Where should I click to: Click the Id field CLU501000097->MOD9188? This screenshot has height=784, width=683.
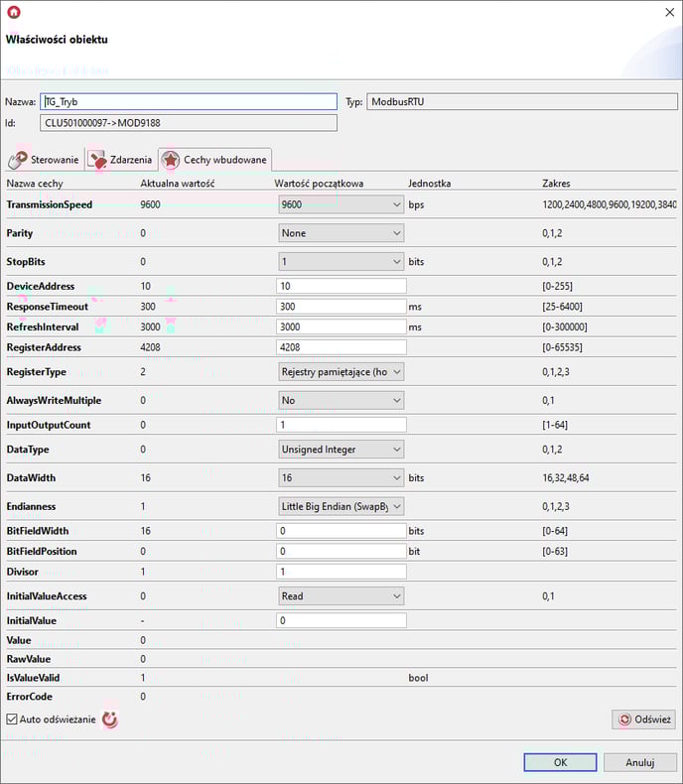click(x=189, y=123)
